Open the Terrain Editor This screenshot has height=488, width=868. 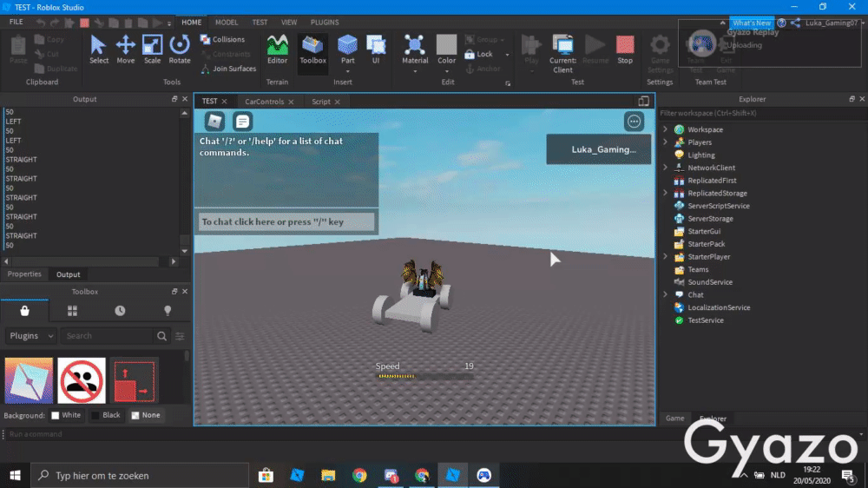click(x=278, y=49)
